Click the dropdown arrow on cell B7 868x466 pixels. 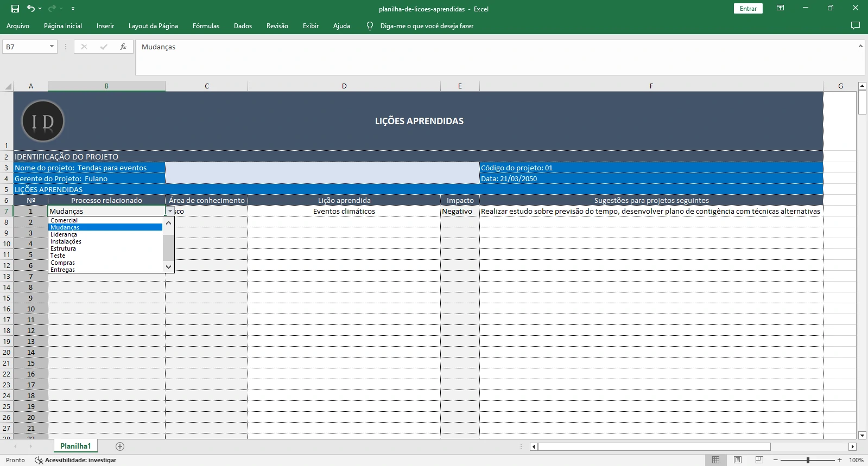[x=170, y=211]
